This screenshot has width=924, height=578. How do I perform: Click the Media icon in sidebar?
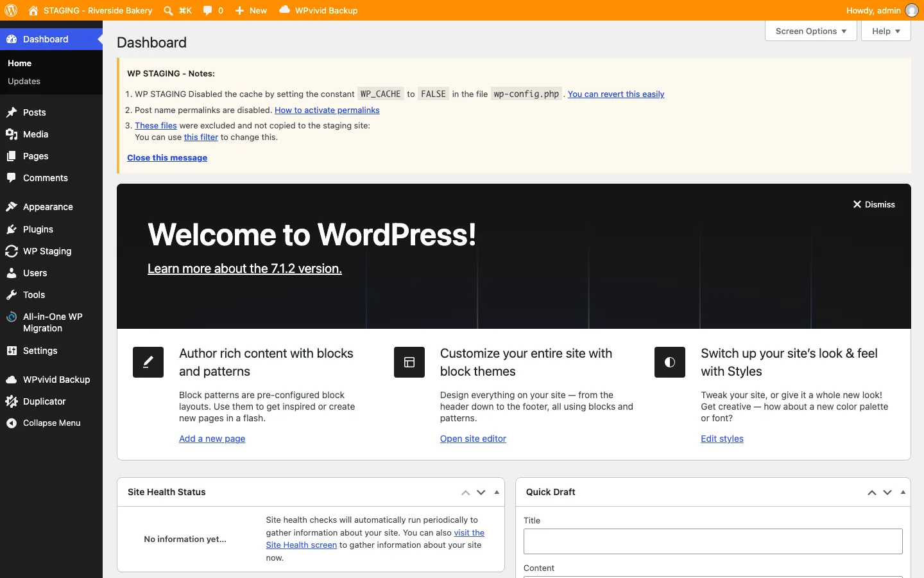(x=12, y=134)
